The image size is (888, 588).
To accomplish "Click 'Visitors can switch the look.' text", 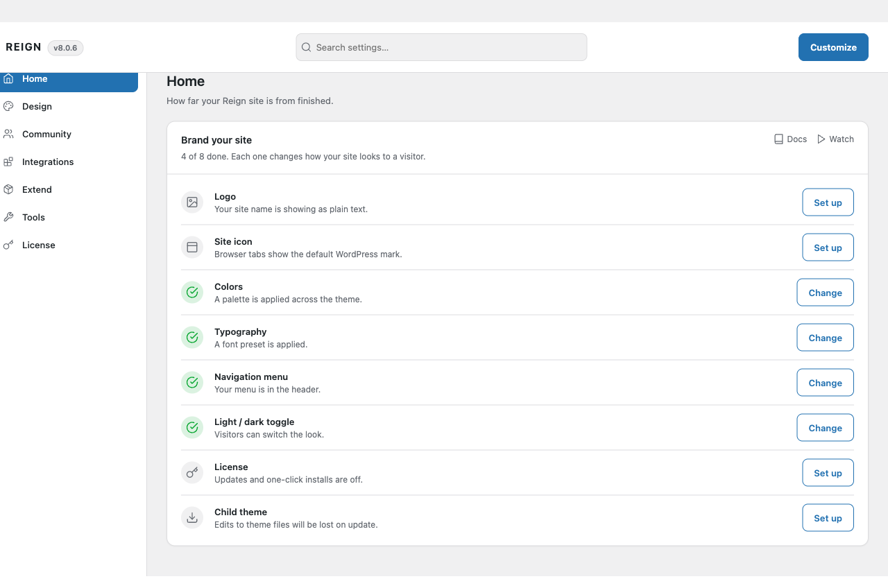I will [x=269, y=434].
